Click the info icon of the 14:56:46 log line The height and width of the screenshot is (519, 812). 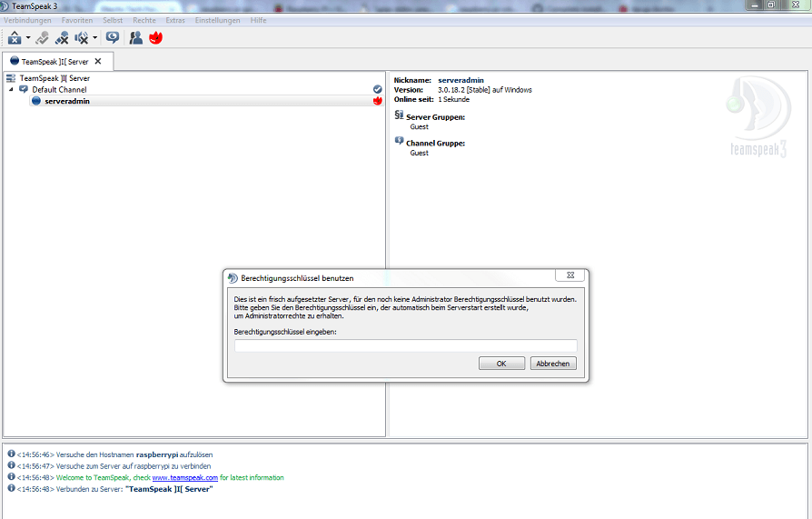tap(11, 454)
